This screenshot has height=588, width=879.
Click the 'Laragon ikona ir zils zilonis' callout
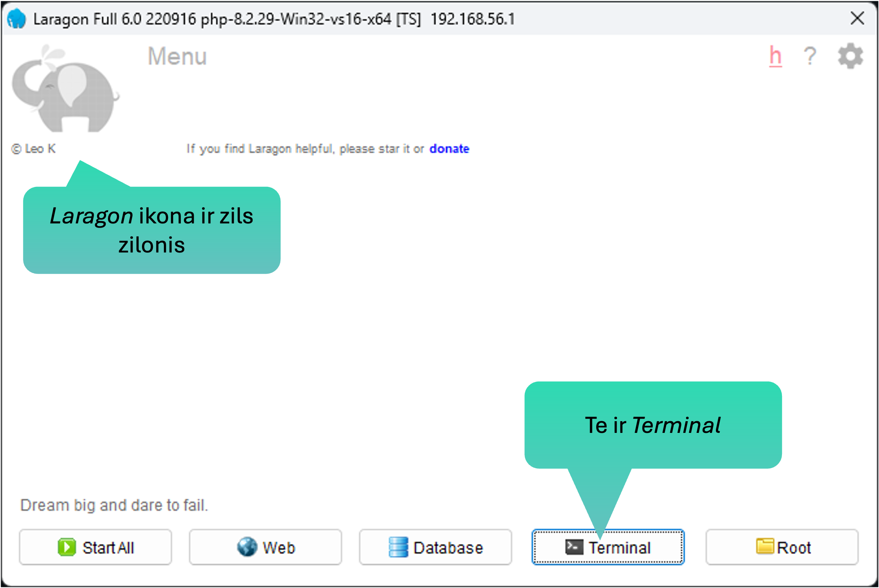point(152,230)
